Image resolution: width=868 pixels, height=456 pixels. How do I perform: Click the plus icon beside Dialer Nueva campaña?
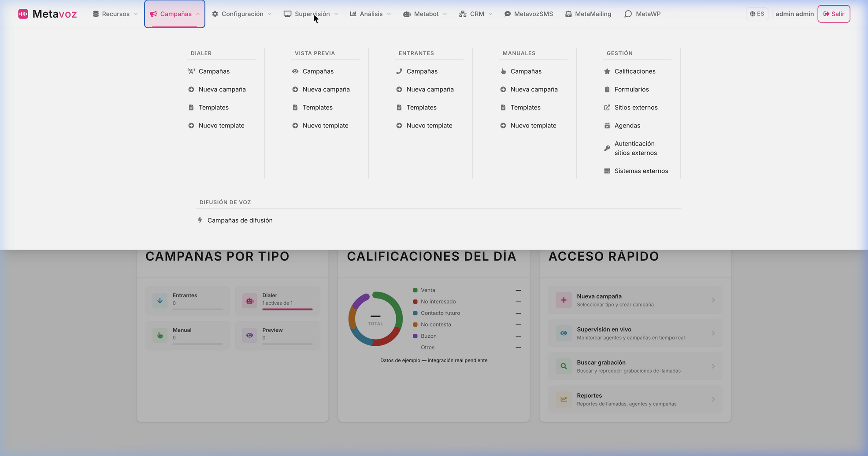[x=191, y=90]
